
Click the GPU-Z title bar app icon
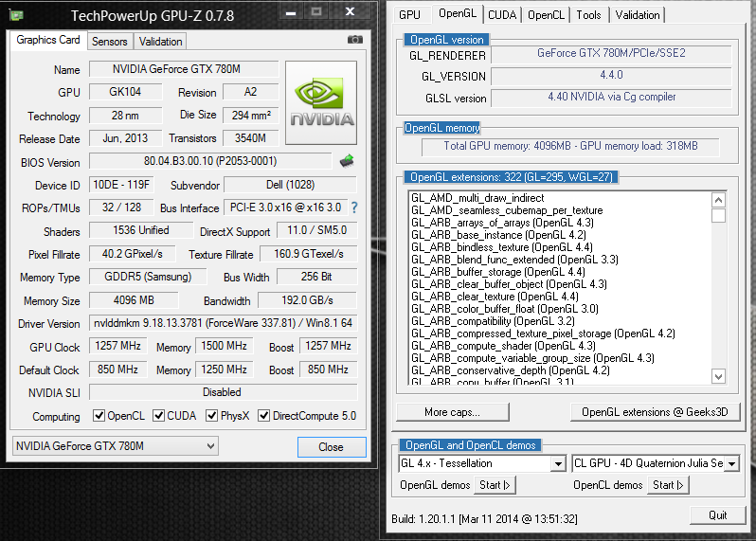pyautogui.click(x=16, y=15)
